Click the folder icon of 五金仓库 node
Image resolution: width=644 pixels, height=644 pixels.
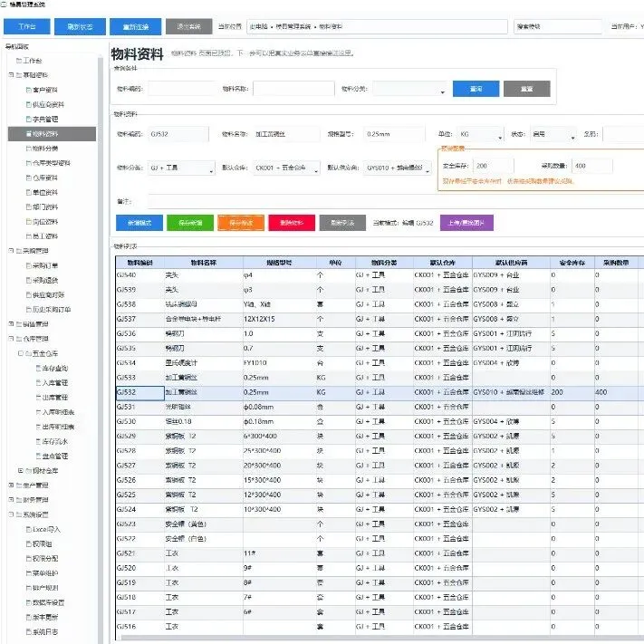(x=28, y=353)
